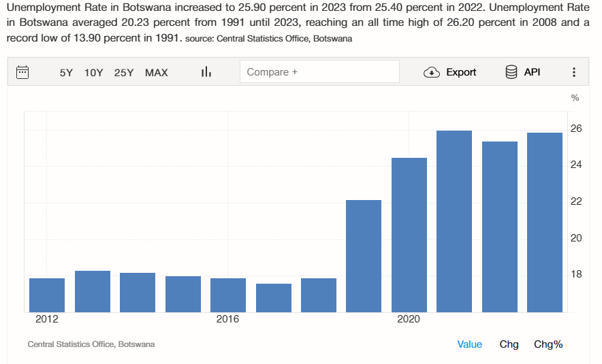This screenshot has width=602, height=364.
Task: Click the 2016 unemployment bar
Action: pyautogui.click(x=228, y=295)
